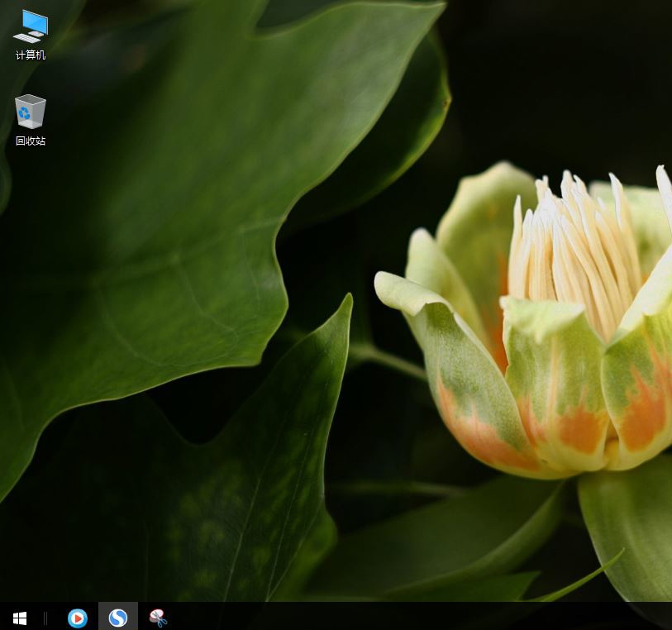The image size is (672, 630).
Task: Switch to the Sogou browser taskbar icon
Action: click(118, 618)
